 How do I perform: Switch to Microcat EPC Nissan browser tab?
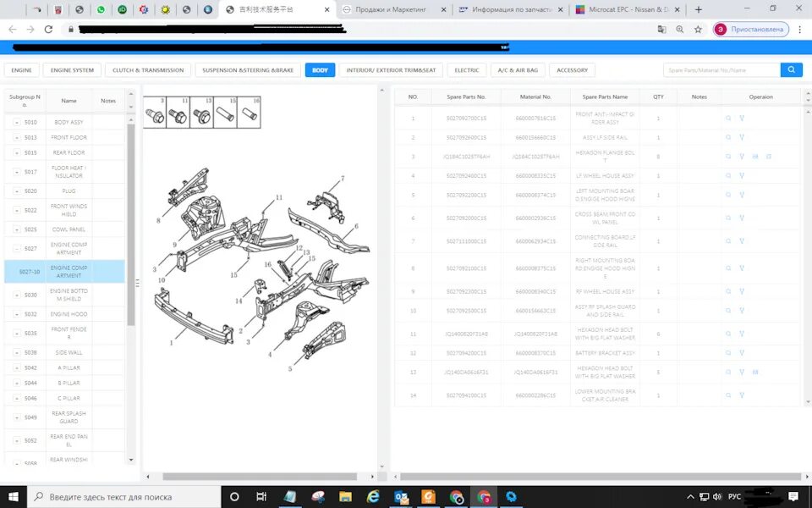pyautogui.click(x=628, y=9)
